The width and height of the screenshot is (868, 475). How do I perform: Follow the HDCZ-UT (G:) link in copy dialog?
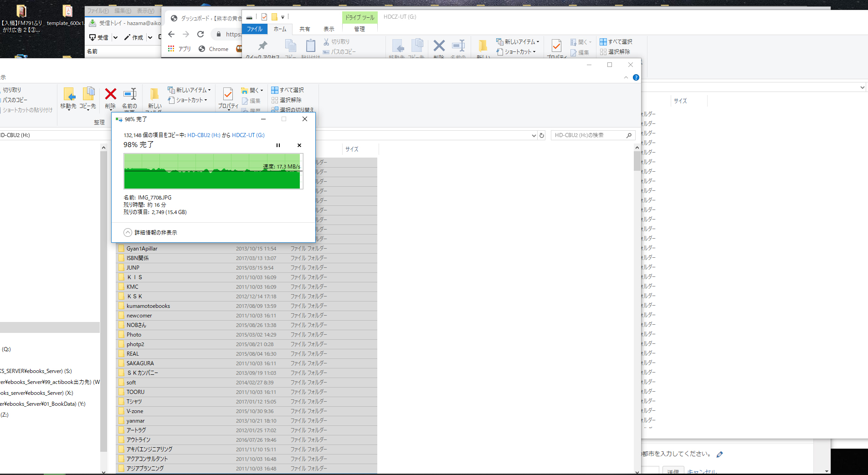pyautogui.click(x=248, y=135)
